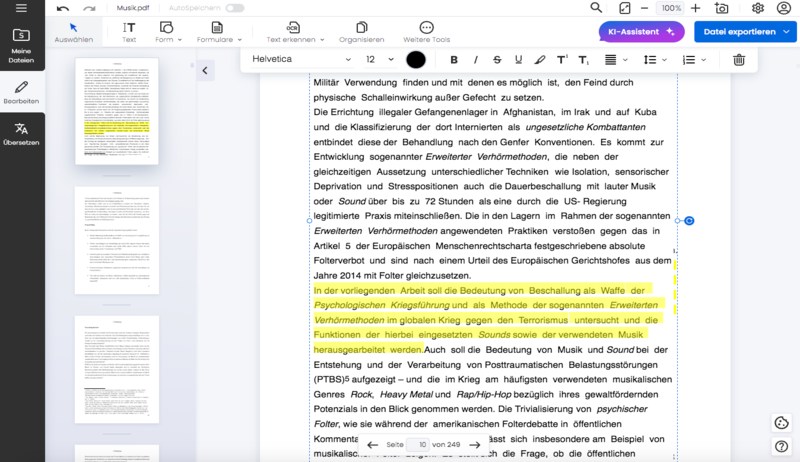Open the help question mark
Viewport: 800px width, 462px height.
pos(781,446)
